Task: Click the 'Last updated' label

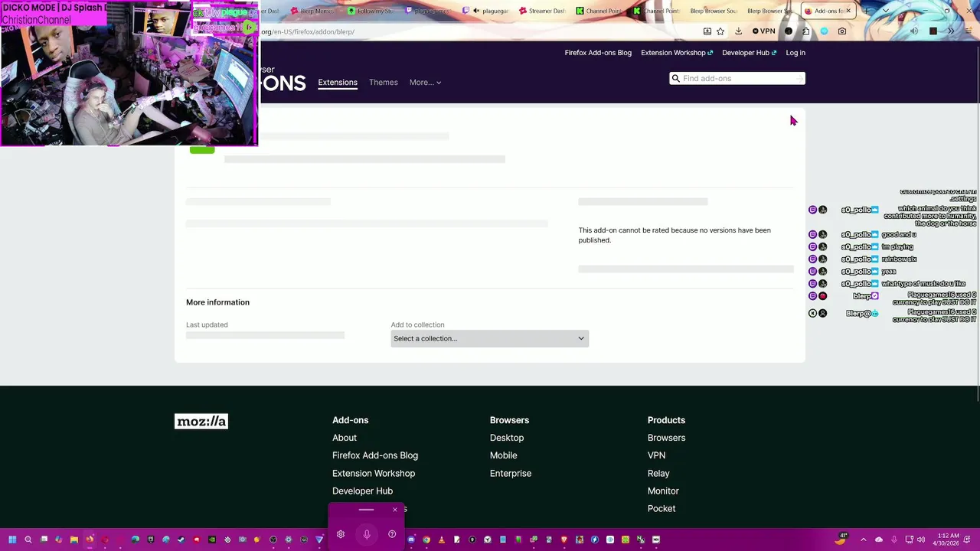Action: [207, 324]
